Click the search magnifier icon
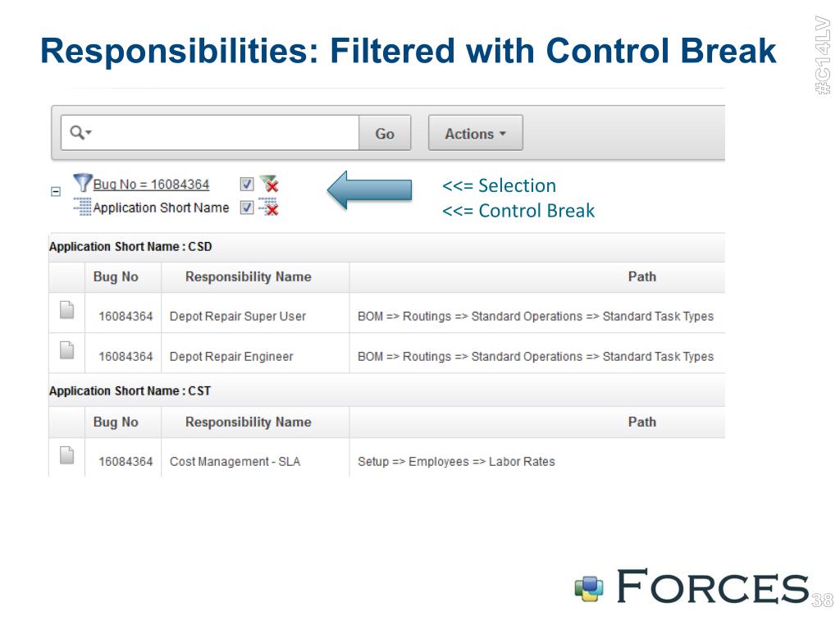 pyautogui.click(x=78, y=132)
